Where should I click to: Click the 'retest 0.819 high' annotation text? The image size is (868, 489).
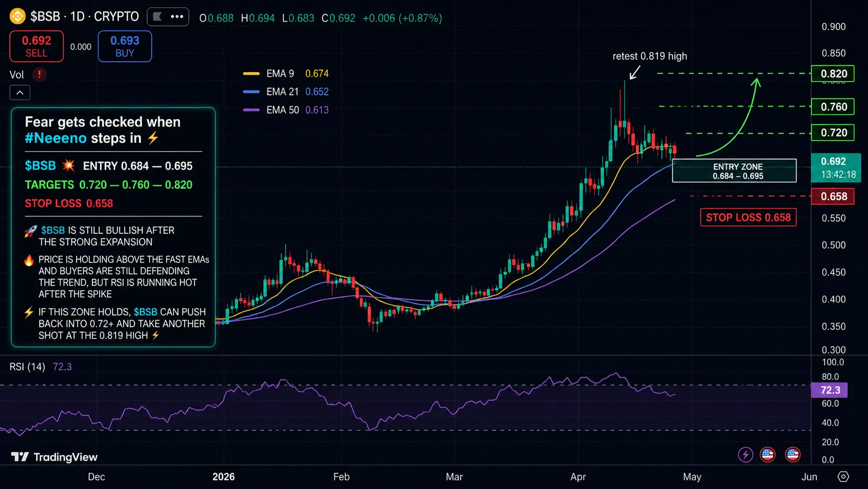[x=649, y=56]
